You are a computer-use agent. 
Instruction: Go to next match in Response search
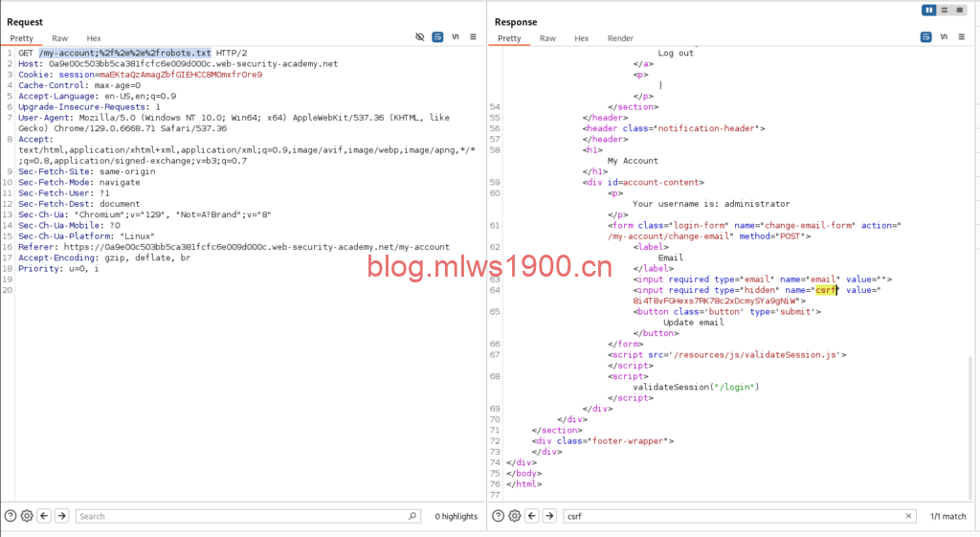point(549,516)
